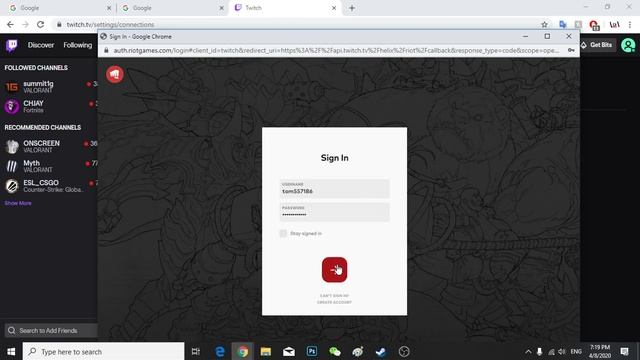Tick the Stay signed in checkbox
Viewport: 640px width, 360px height.
tap(283, 233)
